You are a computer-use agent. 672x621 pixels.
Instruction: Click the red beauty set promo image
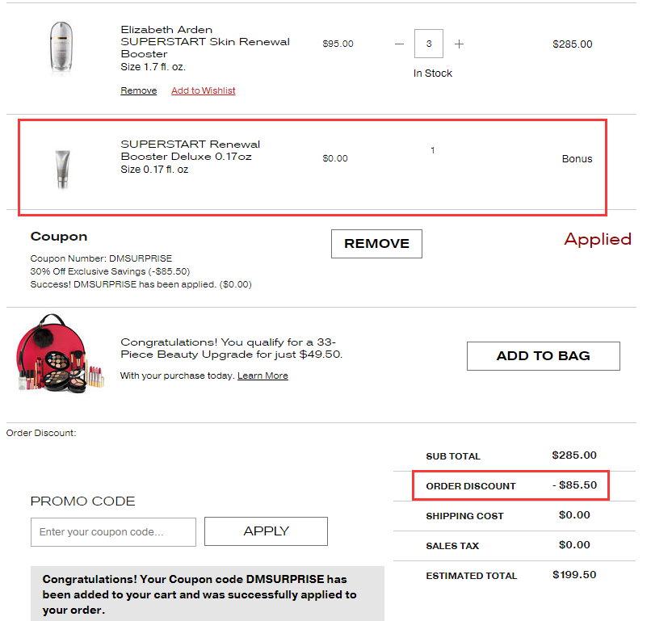(x=59, y=354)
